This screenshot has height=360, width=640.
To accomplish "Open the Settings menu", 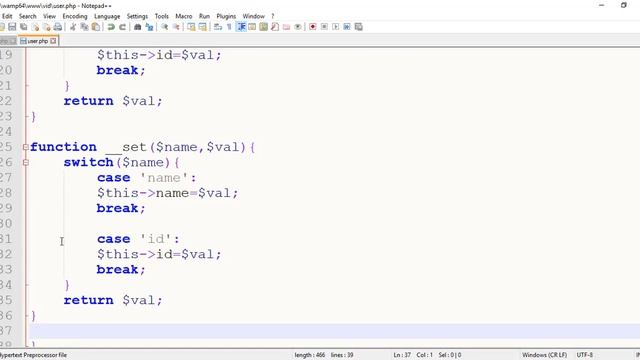I will point(137,16).
